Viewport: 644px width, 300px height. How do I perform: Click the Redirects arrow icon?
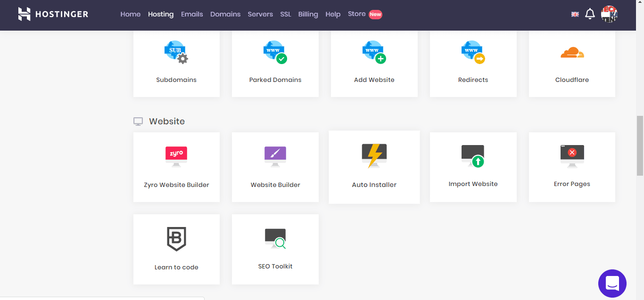click(x=473, y=52)
